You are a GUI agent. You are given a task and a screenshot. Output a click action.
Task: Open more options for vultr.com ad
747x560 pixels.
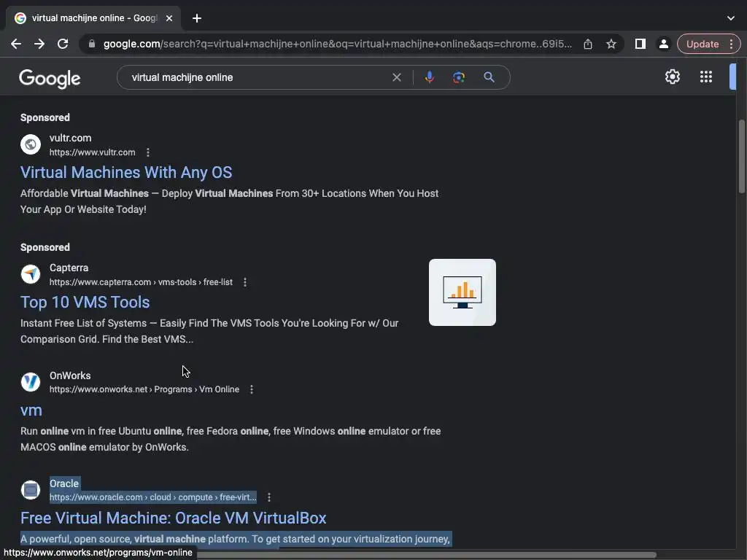pos(147,152)
